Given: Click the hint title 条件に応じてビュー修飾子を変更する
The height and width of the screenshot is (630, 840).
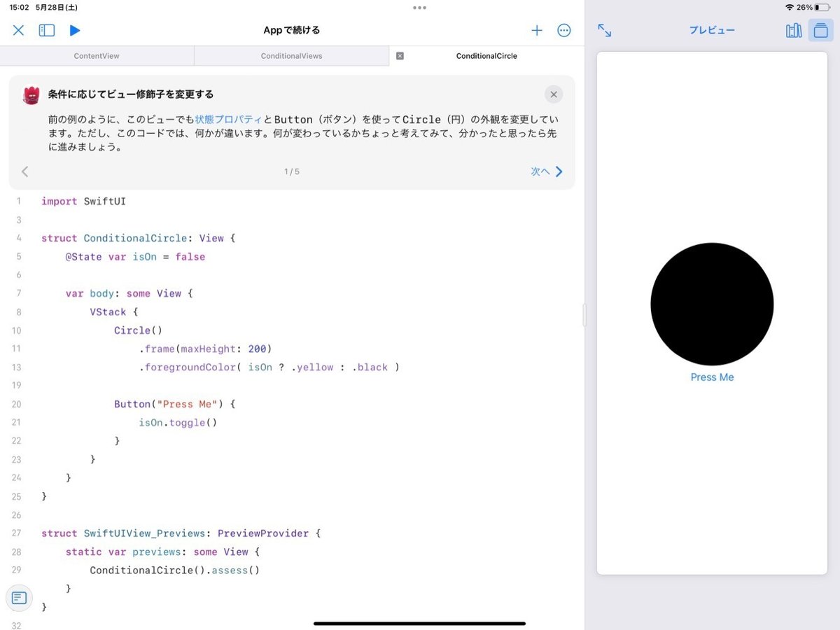Looking at the screenshot, I should point(131,94).
